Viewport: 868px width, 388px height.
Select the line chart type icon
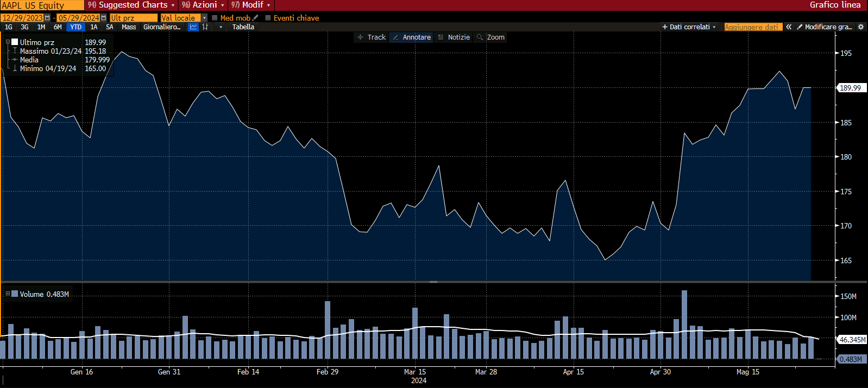tap(193, 27)
